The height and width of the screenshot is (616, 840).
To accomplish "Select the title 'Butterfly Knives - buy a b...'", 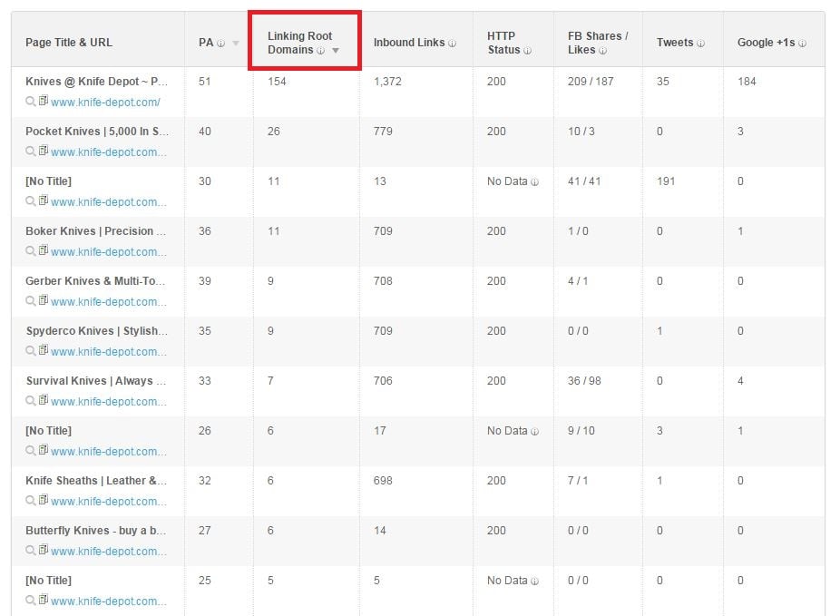I will tap(96, 531).
